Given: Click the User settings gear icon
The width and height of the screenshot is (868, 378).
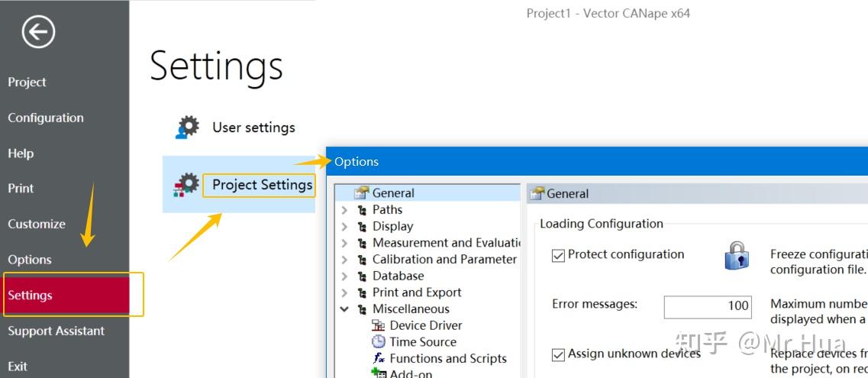Looking at the screenshot, I should [187, 128].
